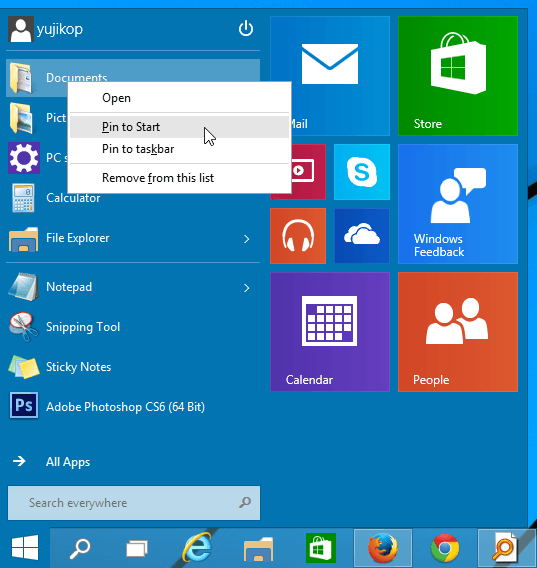
Task: Open the Store icon on the taskbar
Action: [321, 548]
